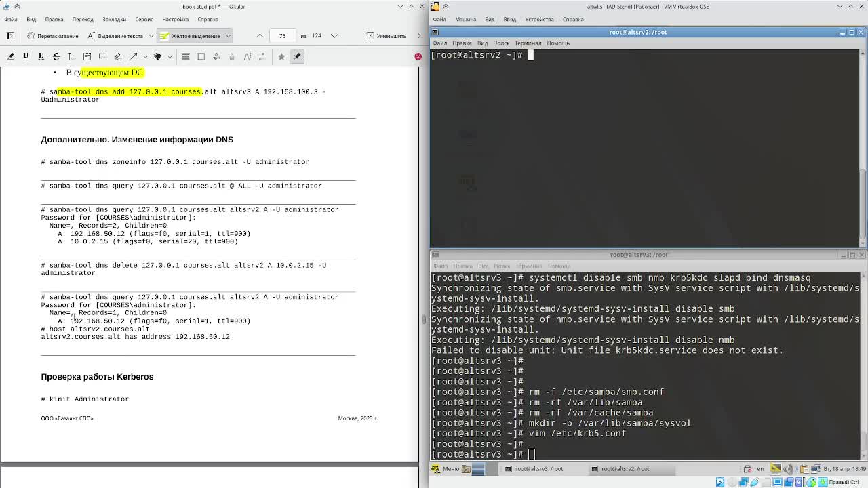Screen dimensions: 868x488
Task: Click the en keyboard layout indicator
Action: pyautogui.click(x=759, y=469)
